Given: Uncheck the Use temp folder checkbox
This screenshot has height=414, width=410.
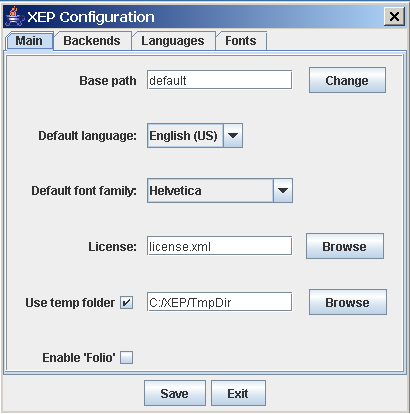Looking at the screenshot, I should pos(126,302).
